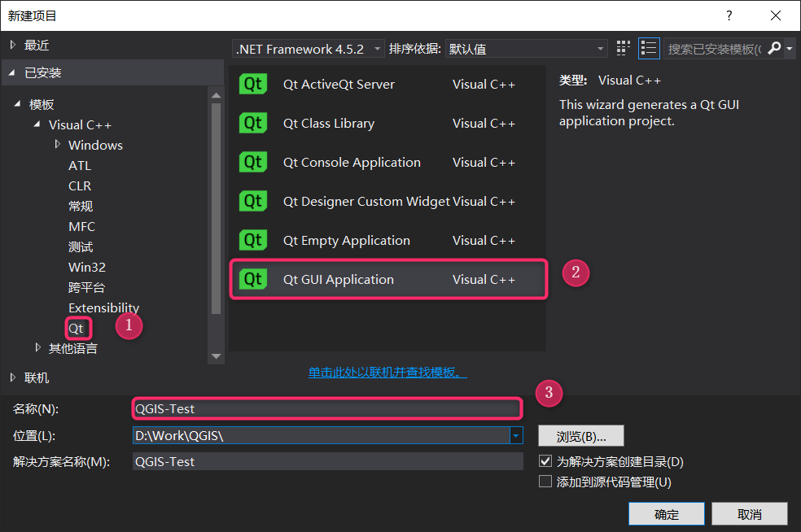Screen dimensions: 801x532
Task: Click the search magnifier icon
Action: coord(774,49)
